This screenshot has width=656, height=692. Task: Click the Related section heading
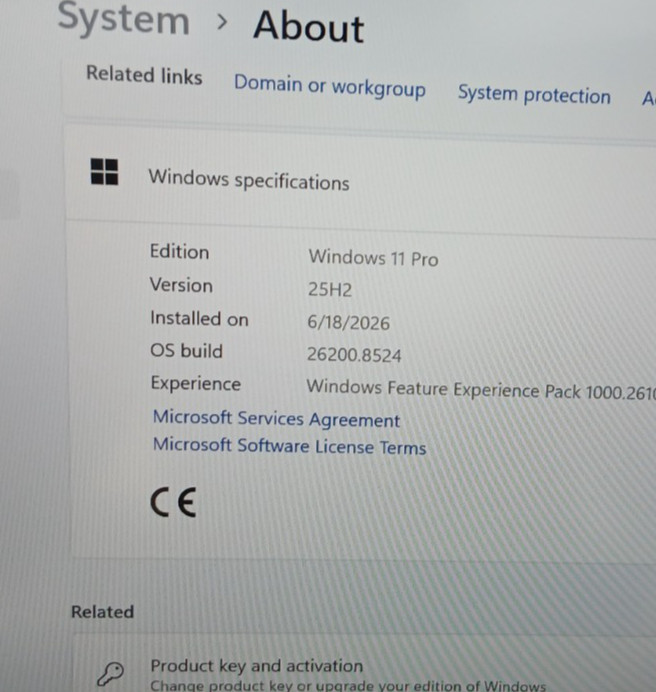[102, 612]
